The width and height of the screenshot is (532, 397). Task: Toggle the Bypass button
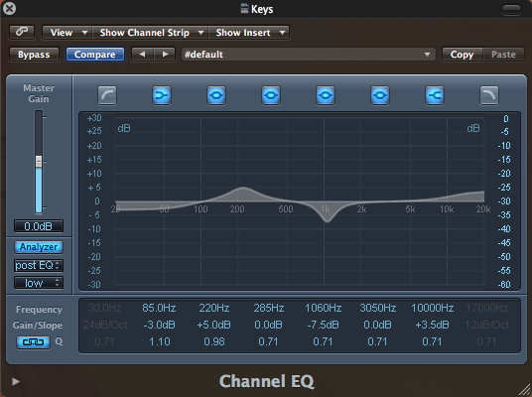34,55
